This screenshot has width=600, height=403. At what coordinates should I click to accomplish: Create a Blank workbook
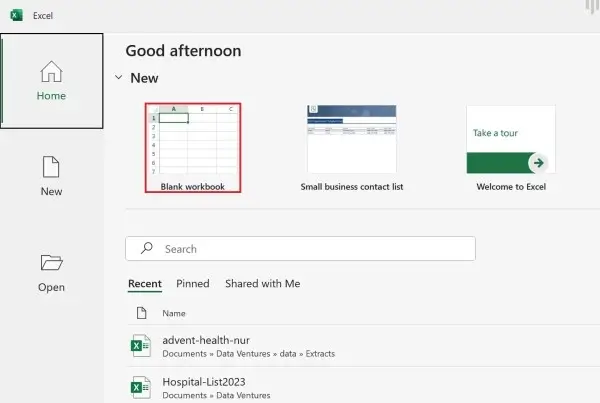pyautogui.click(x=193, y=148)
